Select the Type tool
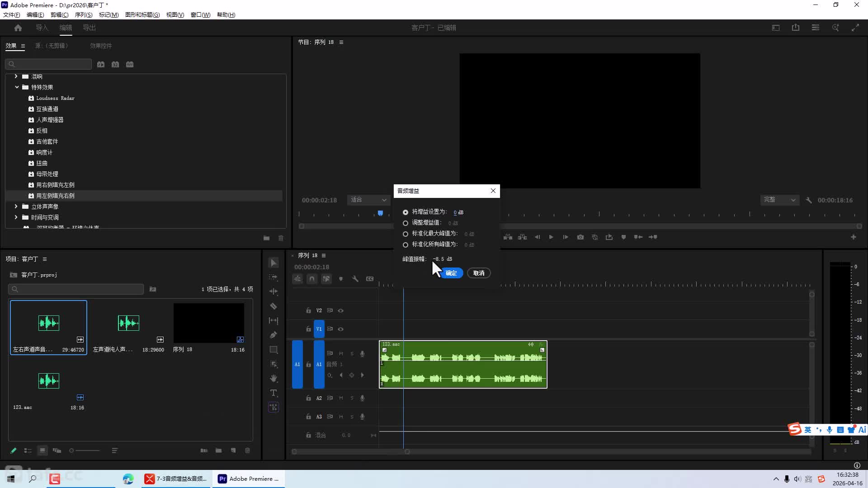Image resolution: width=868 pixels, height=488 pixels. (274, 393)
